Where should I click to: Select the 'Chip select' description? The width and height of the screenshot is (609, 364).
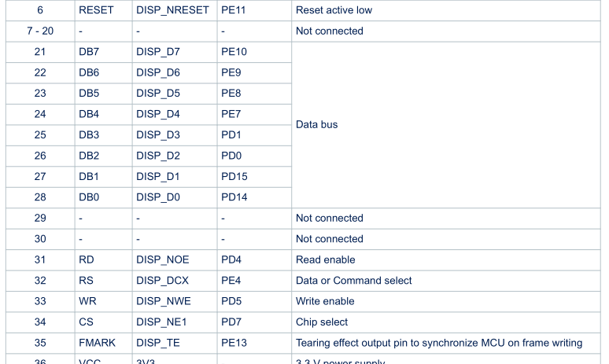[322, 322]
